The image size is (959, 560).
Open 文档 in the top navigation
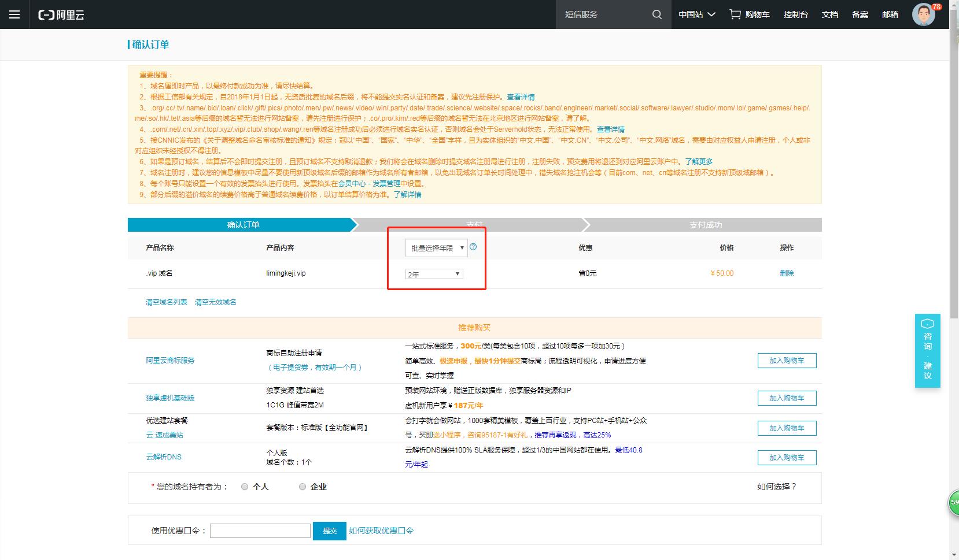(830, 14)
